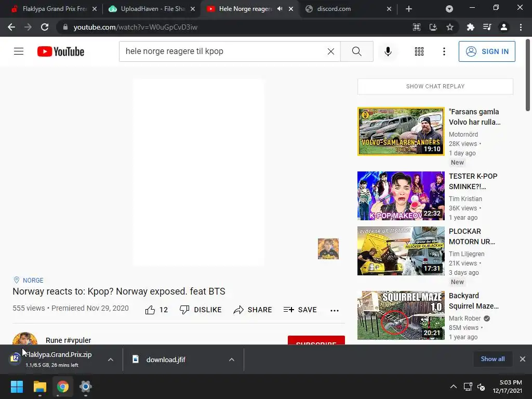Share the video
This screenshot has height=399, width=532.
click(253, 310)
